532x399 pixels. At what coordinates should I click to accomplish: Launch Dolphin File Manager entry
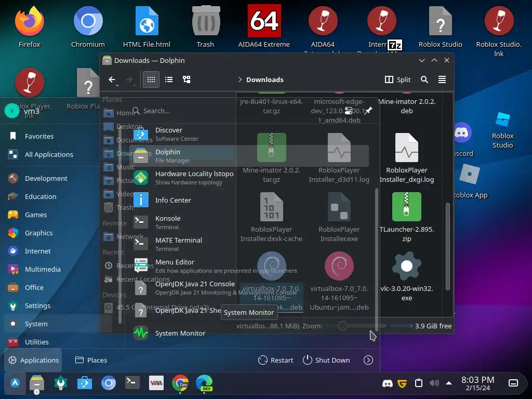click(x=249, y=156)
